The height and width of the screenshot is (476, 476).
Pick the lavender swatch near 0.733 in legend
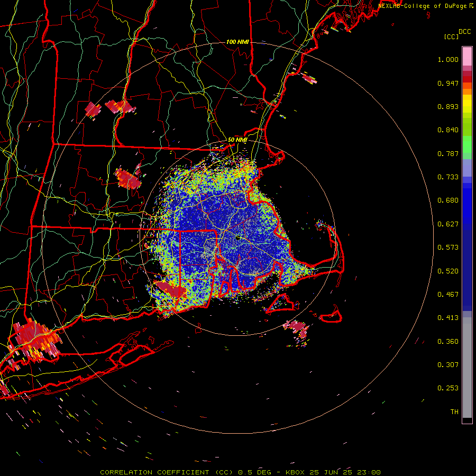point(467,168)
